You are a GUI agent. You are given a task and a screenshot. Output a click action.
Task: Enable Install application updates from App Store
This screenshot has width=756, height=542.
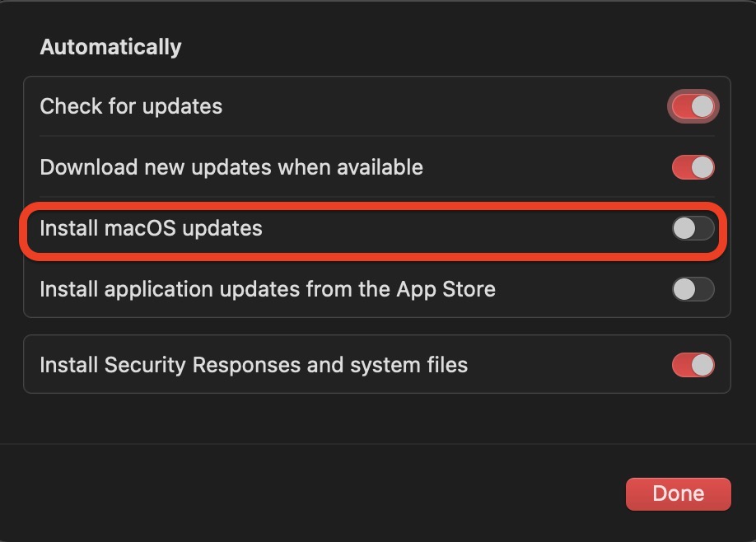[x=693, y=289]
